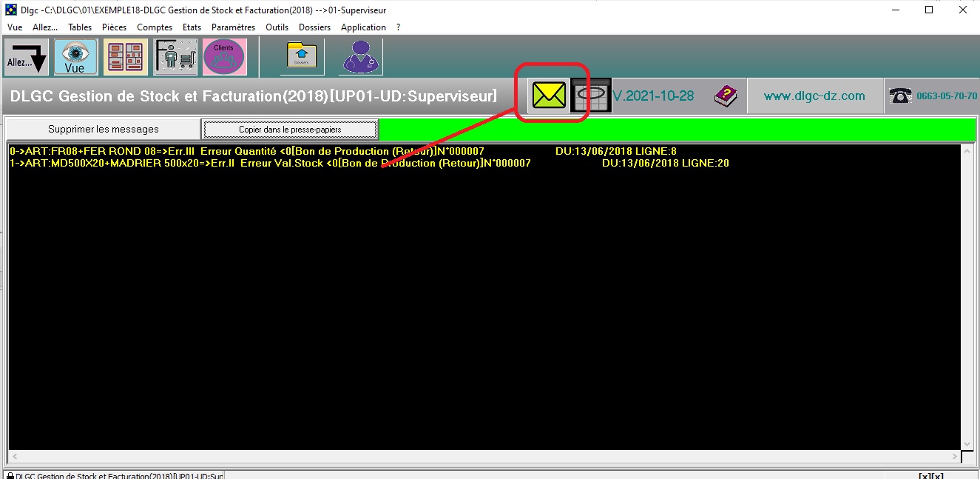Click the Vue eye icon
980x479 pixels.
pyautogui.click(x=75, y=57)
